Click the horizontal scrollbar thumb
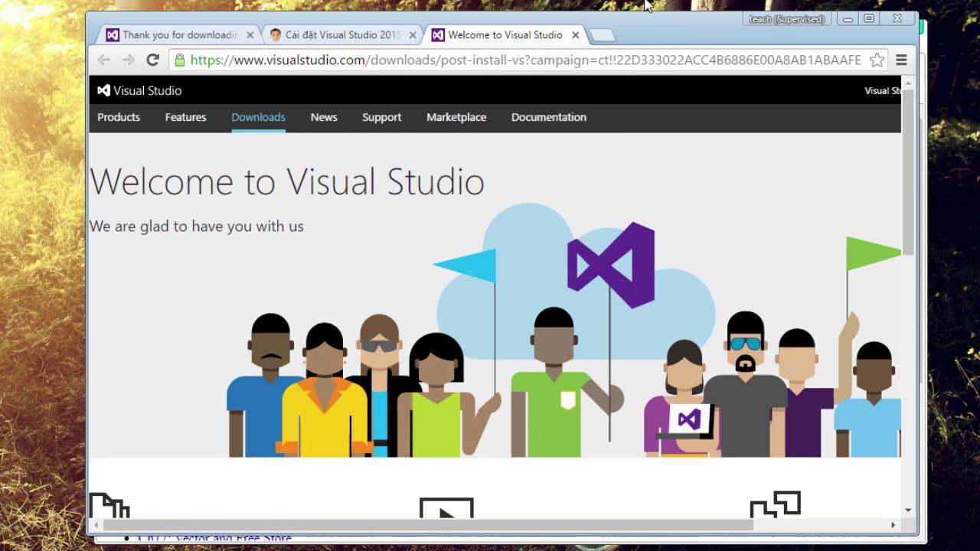This screenshot has height=551, width=980. (428, 525)
